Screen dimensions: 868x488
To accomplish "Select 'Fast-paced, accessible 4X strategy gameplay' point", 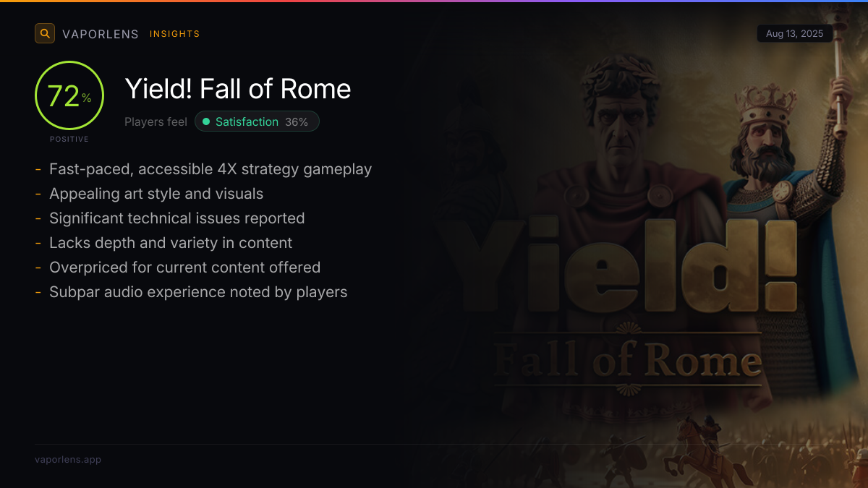I will click(210, 169).
